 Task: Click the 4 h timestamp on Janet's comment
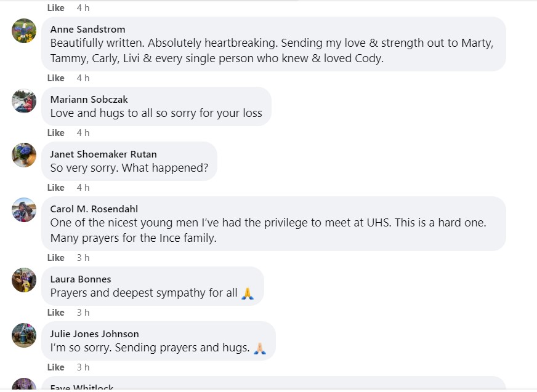pyautogui.click(x=83, y=188)
